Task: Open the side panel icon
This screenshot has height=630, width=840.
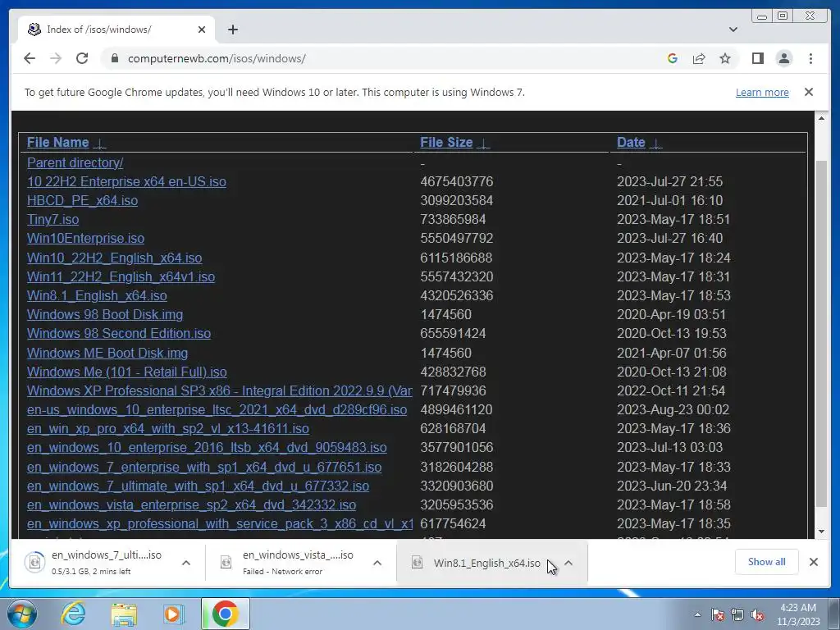Action: point(757,58)
